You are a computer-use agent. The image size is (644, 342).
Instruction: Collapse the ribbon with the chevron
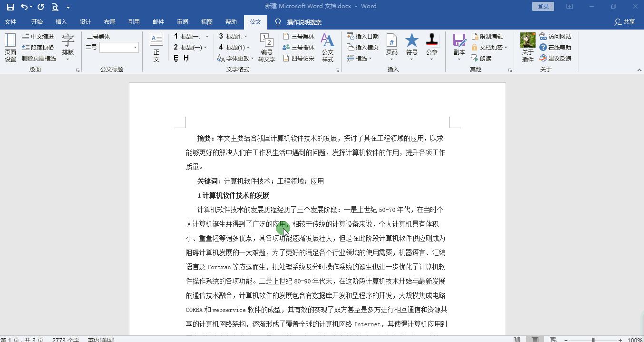[640, 70]
